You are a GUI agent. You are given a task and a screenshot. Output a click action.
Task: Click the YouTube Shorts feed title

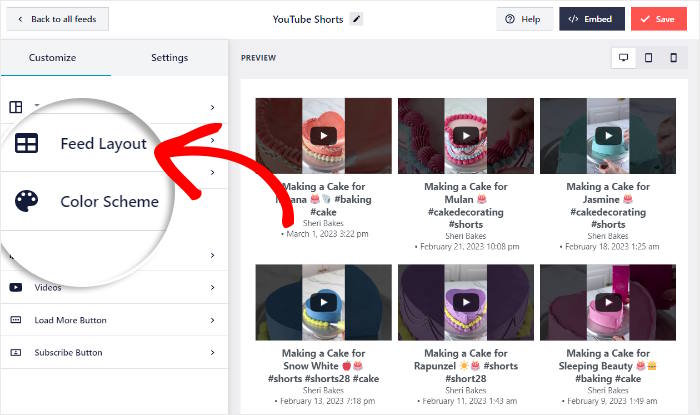click(x=308, y=19)
